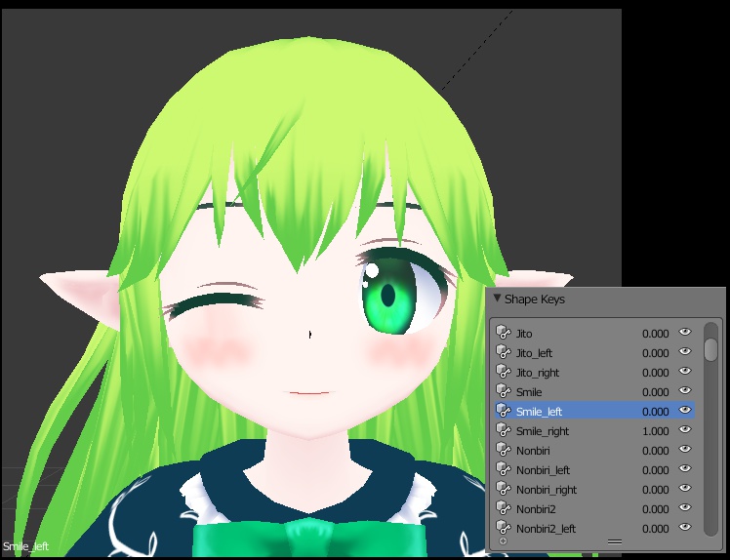Click the shape key icon beside Nonbiri
The width and height of the screenshot is (730, 560).
504,451
